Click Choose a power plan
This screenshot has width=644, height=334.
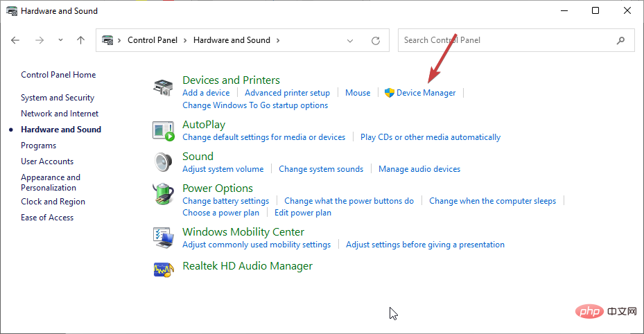click(x=221, y=213)
